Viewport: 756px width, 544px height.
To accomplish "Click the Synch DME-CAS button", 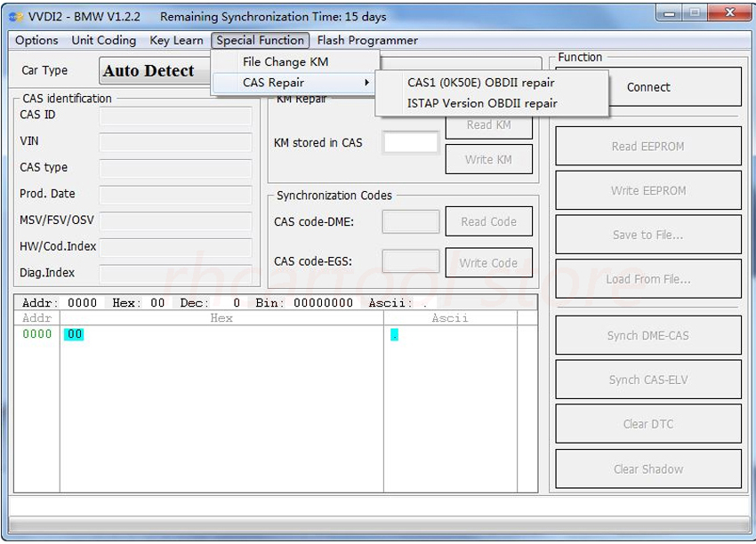I will point(648,335).
